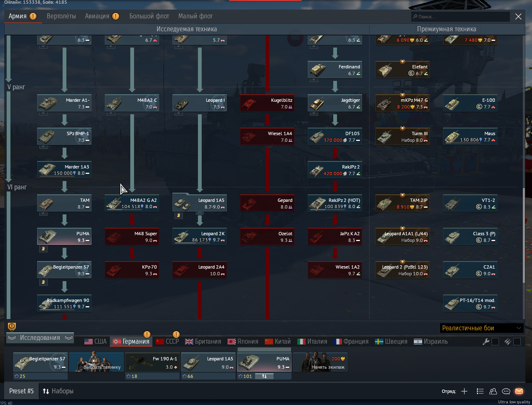This screenshot has height=405, width=532.
Task: Select the Италия nation tab
Action: point(312,342)
